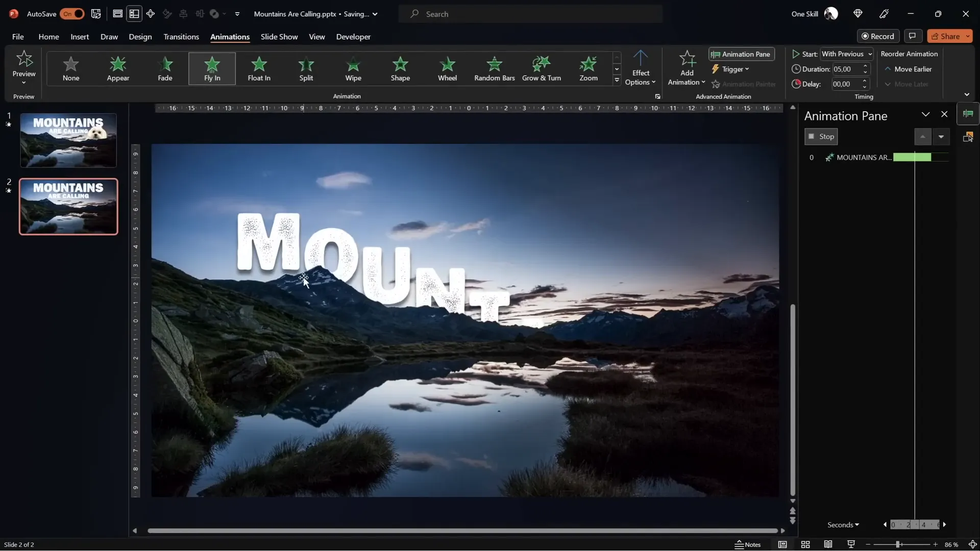The width and height of the screenshot is (980, 551).
Task: Open the File menu
Action: (18, 37)
